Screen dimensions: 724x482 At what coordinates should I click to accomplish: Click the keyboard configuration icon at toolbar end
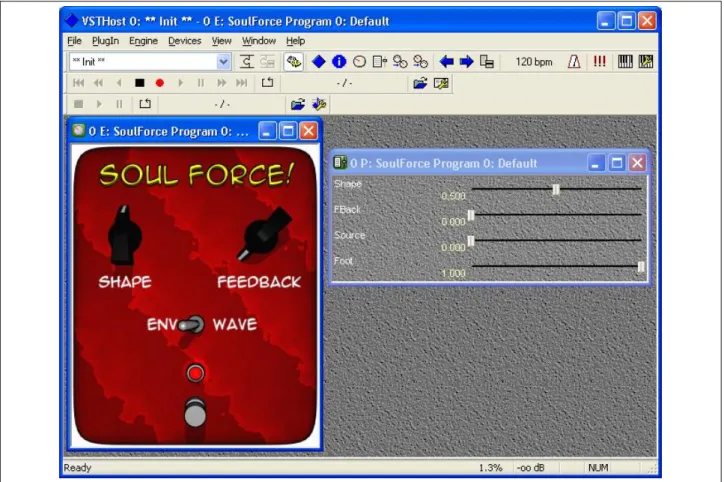(x=646, y=61)
